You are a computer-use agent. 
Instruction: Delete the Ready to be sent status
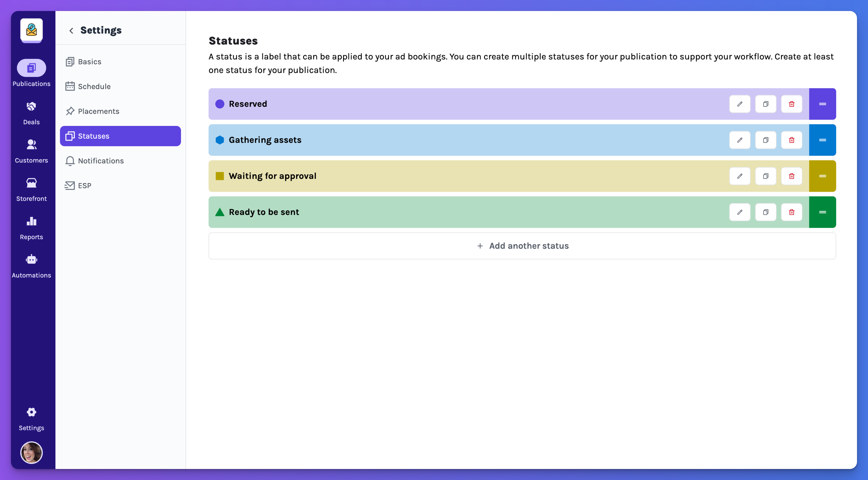coord(791,212)
